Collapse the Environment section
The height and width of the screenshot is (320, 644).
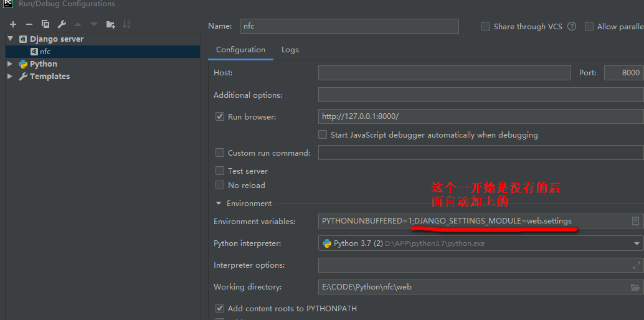[x=218, y=204]
